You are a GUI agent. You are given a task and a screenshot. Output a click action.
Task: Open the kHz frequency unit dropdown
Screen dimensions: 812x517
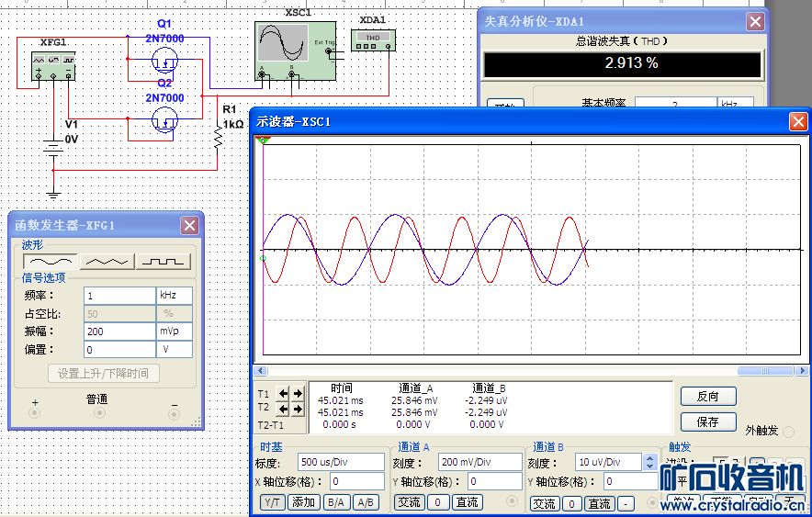[x=175, y=296]
